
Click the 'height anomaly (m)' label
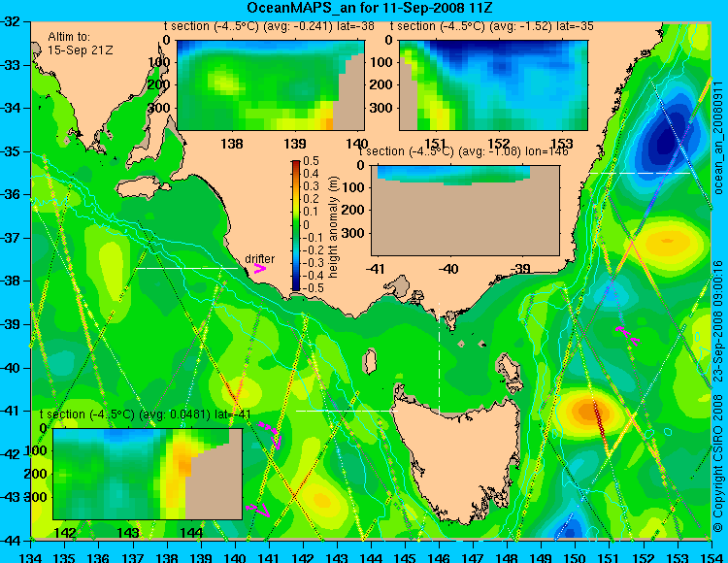coord(333,227)
